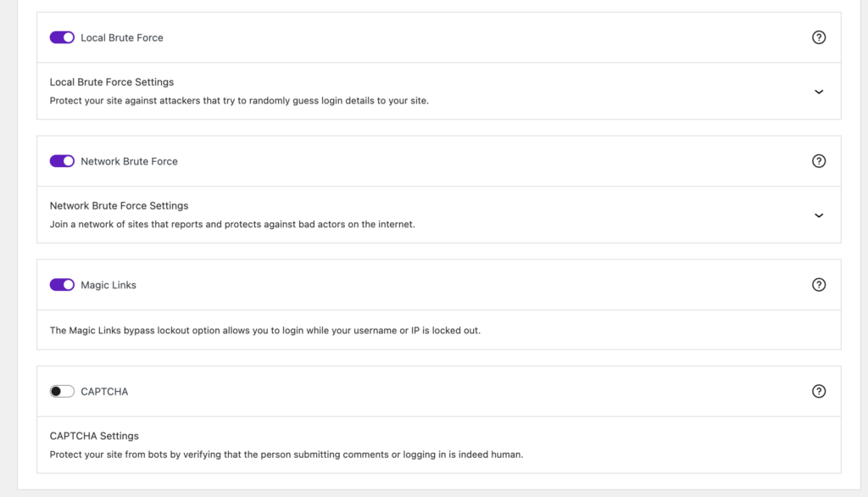
Task: Switch off the Magic Links toggle
Action: (62, 285)
